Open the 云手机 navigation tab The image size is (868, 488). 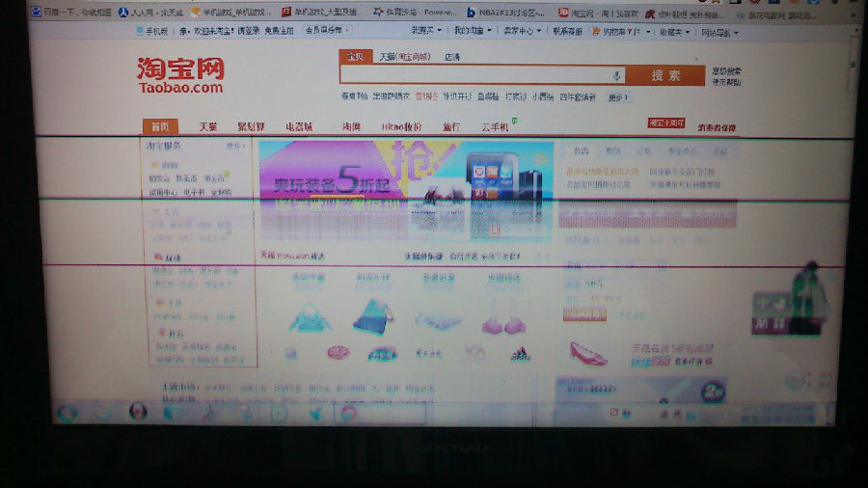[495, 126]
